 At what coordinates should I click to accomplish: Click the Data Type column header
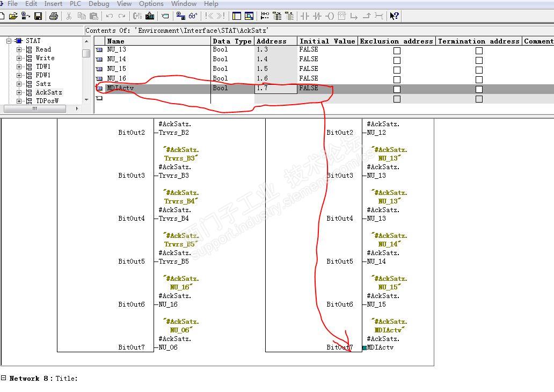pyautogui.click(x=232, y=41)
